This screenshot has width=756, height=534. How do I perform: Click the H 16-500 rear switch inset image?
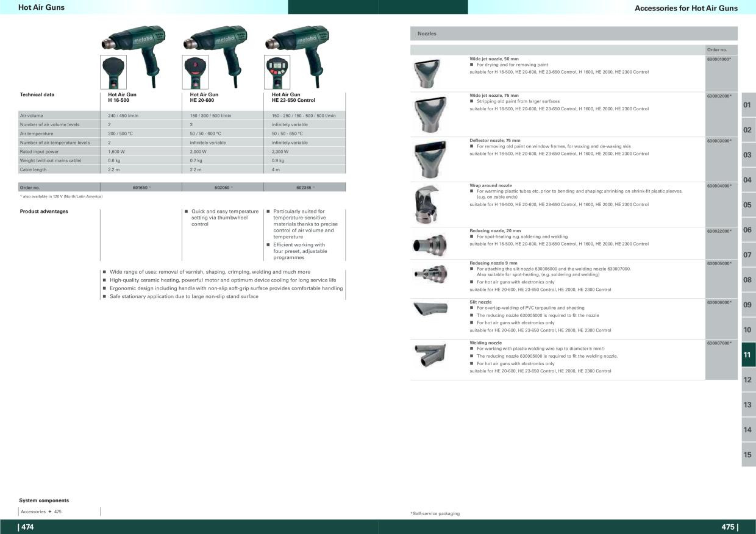click(x=113, y=72)
